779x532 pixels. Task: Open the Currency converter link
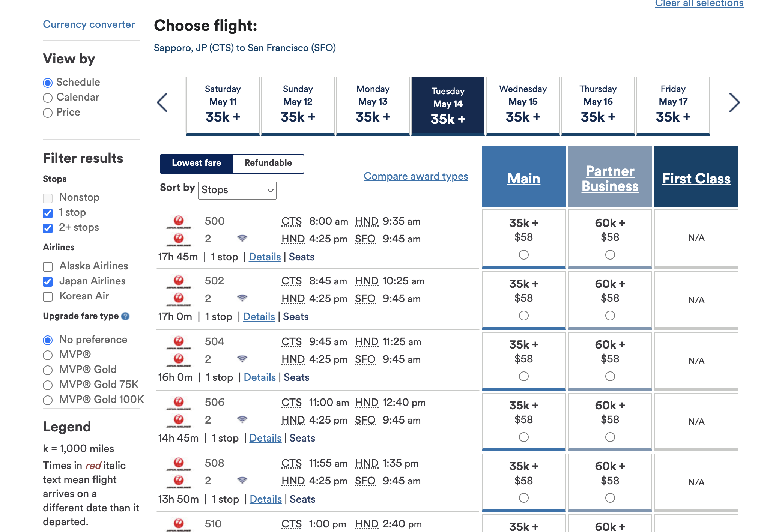point(89,24)
